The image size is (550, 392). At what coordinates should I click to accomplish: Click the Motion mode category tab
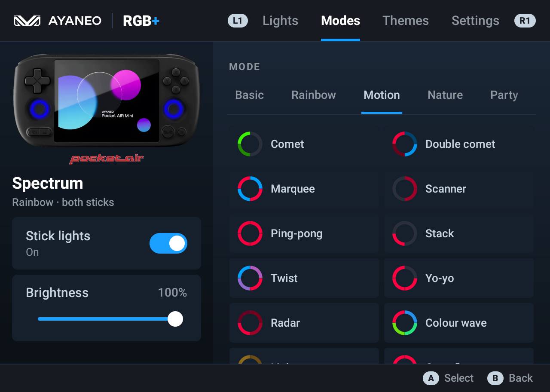tap(382, 95)
